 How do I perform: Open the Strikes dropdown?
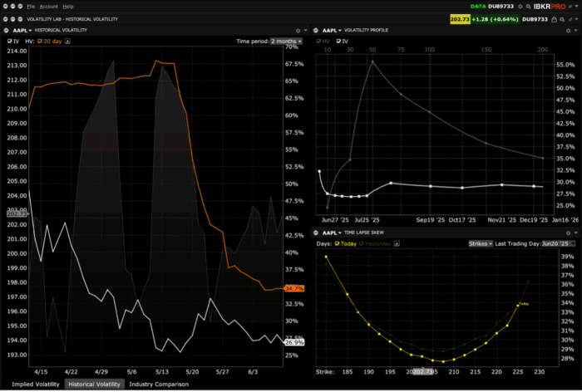click(x=481, y=243)
